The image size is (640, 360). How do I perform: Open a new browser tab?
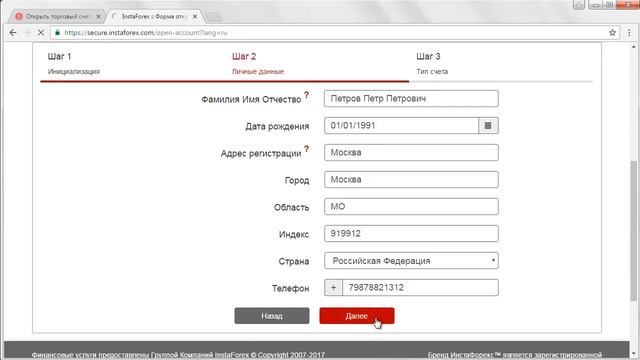pyautogui.click(x=214, y=16)
